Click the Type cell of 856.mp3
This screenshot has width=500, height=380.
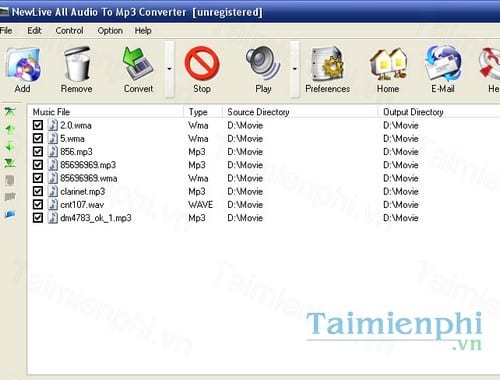pos(197,152)
